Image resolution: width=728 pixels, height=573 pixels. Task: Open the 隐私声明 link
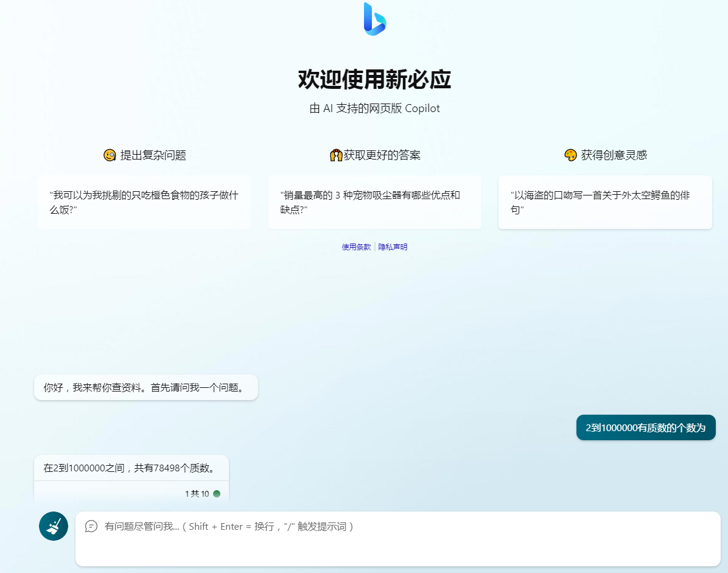pyautogui.click(x=393, y=247)
